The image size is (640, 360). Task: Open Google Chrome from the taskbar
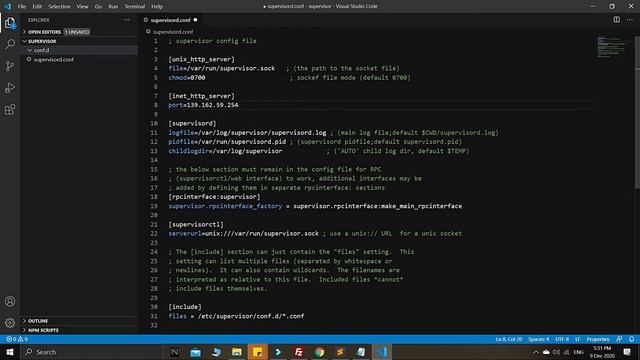tap(320, 352)
